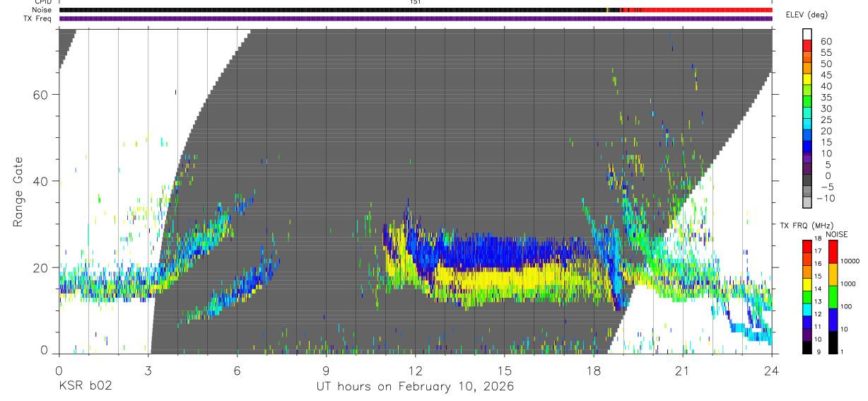Pick the white top segment of ELEV colorbar
The height and width of the screenshot is (401, 868).
(807, 35)
